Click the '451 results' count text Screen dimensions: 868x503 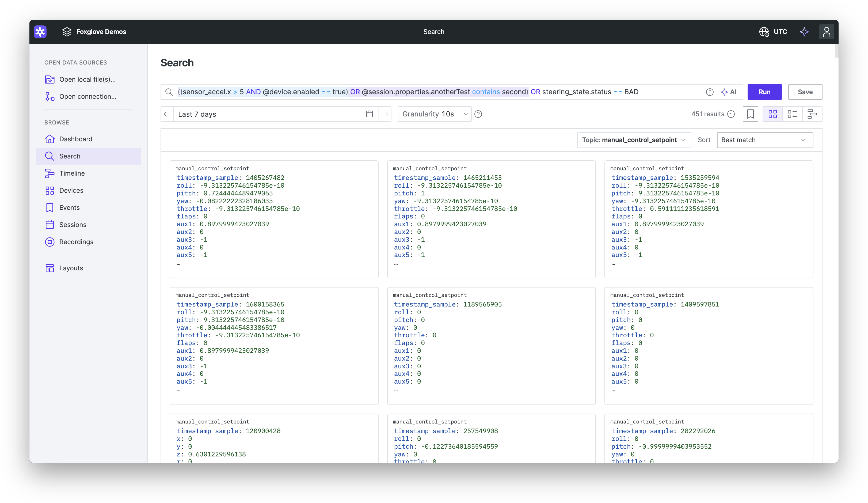tap(707, 114)
